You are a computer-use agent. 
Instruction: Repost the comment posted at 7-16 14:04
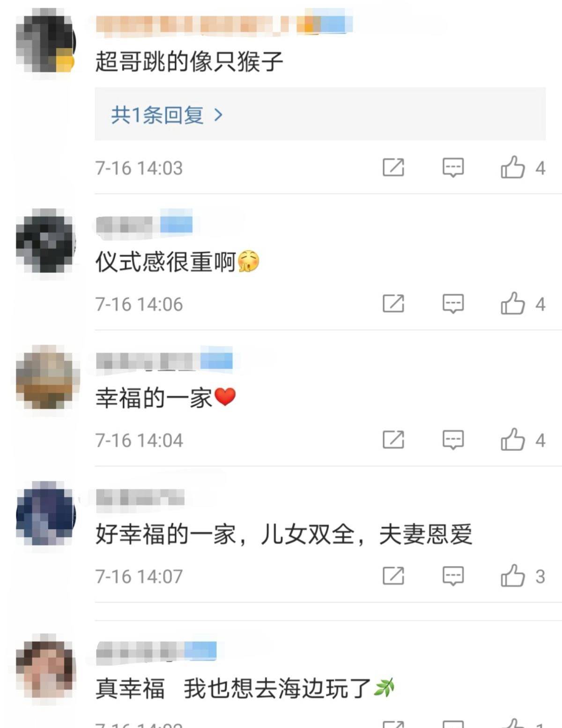393,440
